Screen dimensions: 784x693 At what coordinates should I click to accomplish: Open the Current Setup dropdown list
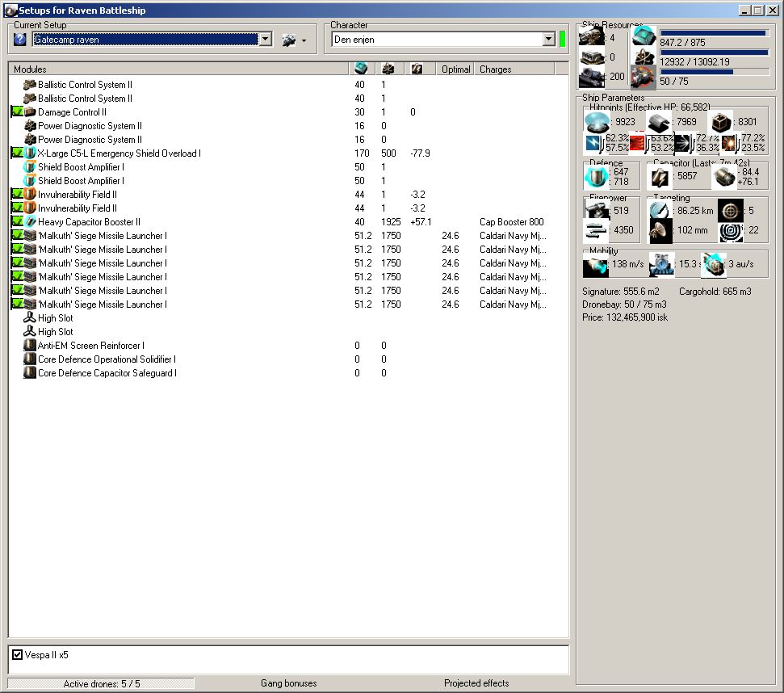pyautogui.click(x=265, y=40)
